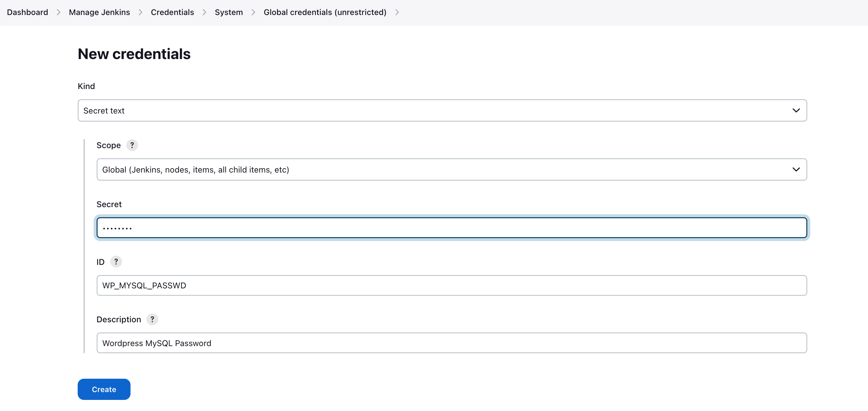Click the Kind dropdown arrow
868x411 pixels.
[796, 111]
